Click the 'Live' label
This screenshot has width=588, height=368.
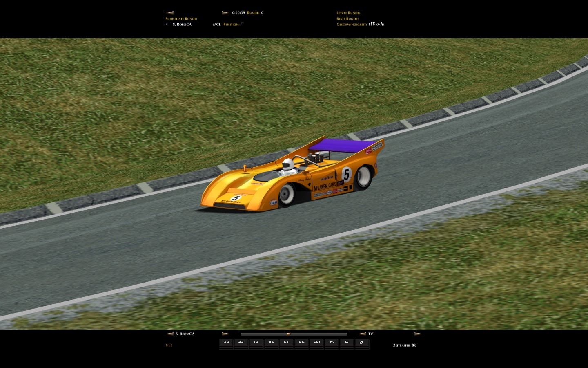(169, 346)
